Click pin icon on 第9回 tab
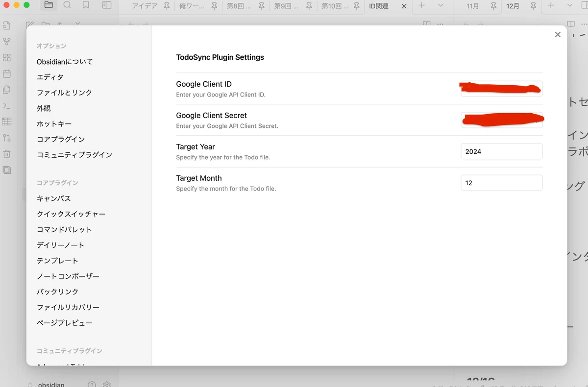Image resolution: width=588 pixels, height=387 pixels. pos(309,6)
